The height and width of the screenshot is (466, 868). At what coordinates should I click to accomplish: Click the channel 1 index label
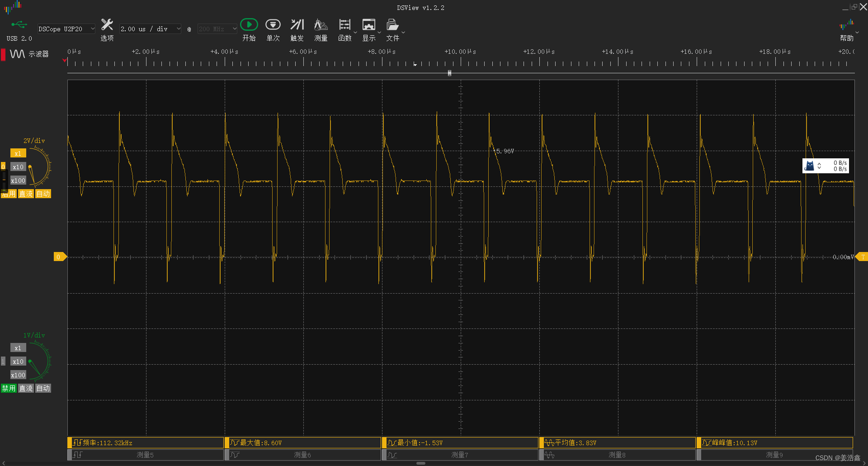coord(3,361)
